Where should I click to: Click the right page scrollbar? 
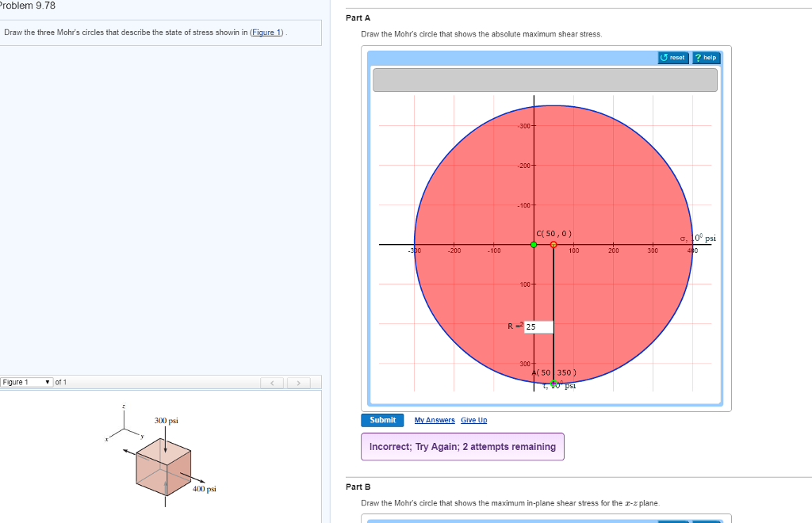(x=808, y=261)
